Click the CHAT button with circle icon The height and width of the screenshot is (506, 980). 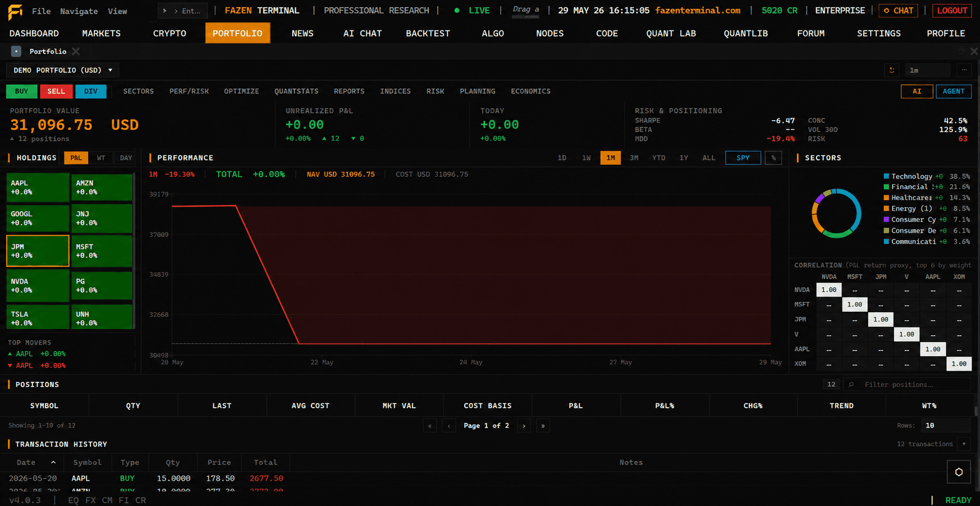click(x=899, y=11)
